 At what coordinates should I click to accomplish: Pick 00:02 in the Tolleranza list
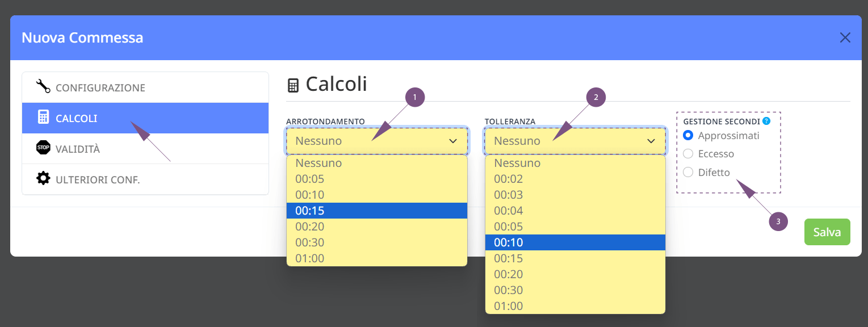[575, 179]
